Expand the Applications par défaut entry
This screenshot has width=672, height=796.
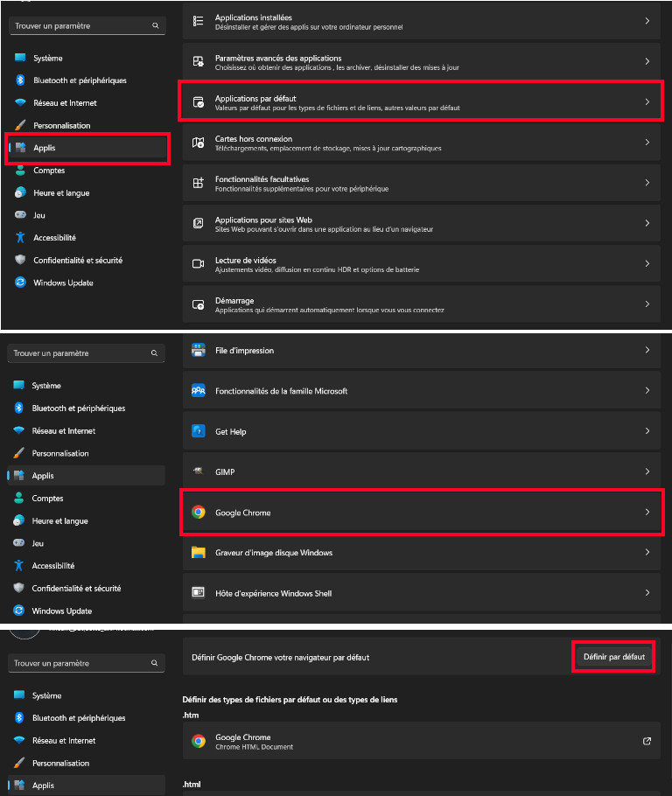pos(420,101)
